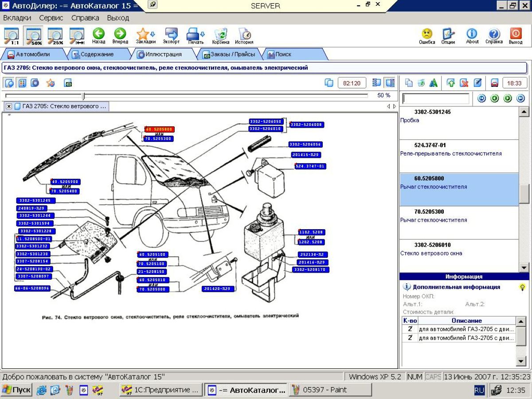Viewport: 532px width, 399px height.
Task: Click the blue edit note icon
Action: point(477,83)
